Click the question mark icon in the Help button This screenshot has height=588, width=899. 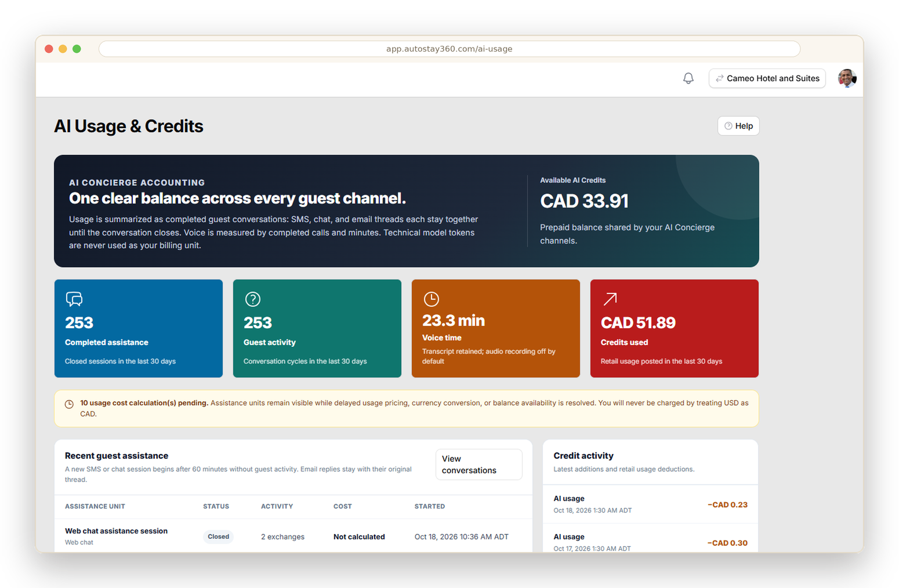[728, 126]
